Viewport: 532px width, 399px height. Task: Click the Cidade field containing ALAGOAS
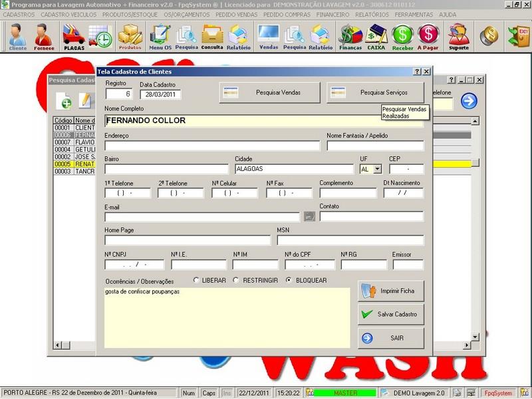pyautogui.click(x=294, y=169)
